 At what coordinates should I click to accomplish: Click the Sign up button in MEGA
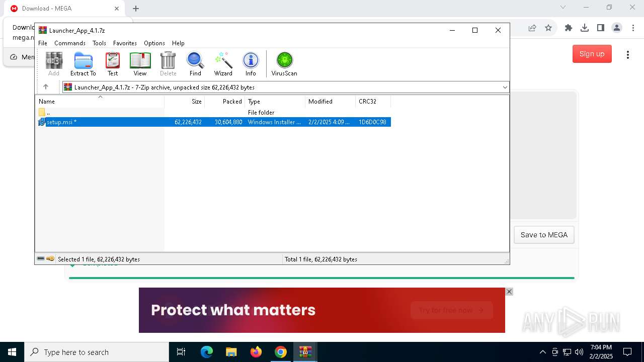pos(592,54)
